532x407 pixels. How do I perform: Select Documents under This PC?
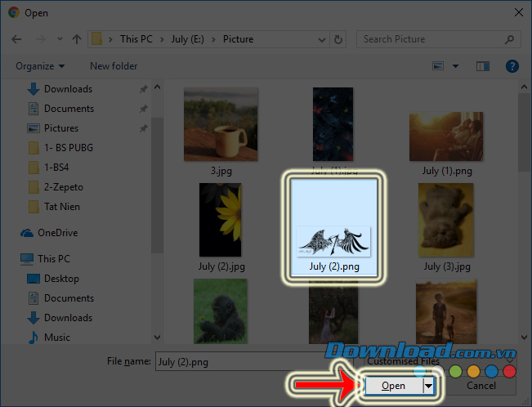(x=60, y=298)
